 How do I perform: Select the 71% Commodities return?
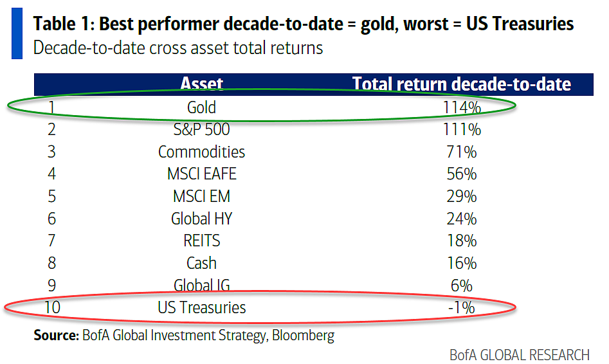461,152
